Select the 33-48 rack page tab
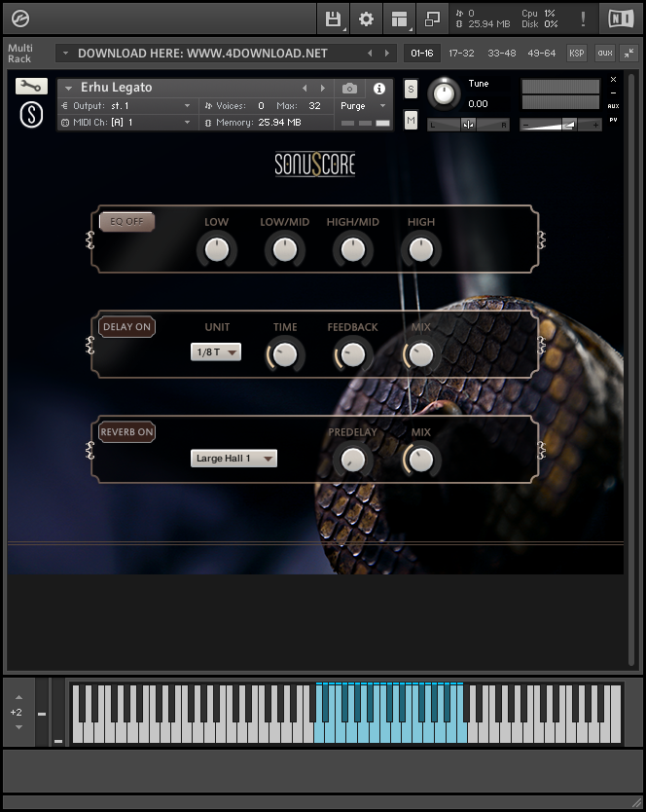This screenshot has height=812, width=646. coord(502,53)
